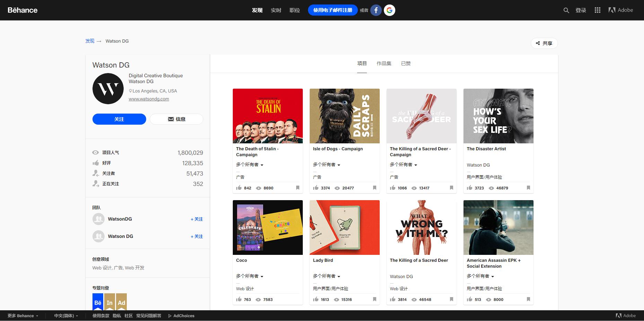Screen dimensions: 644x321
Task: Like The Death of Stalin thumbs-up
Action: click(239, 188)
